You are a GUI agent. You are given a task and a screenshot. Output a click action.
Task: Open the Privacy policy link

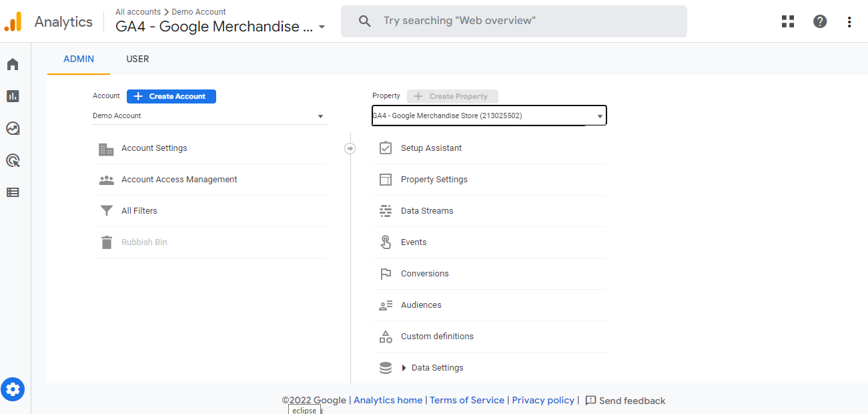pos(543,400)
